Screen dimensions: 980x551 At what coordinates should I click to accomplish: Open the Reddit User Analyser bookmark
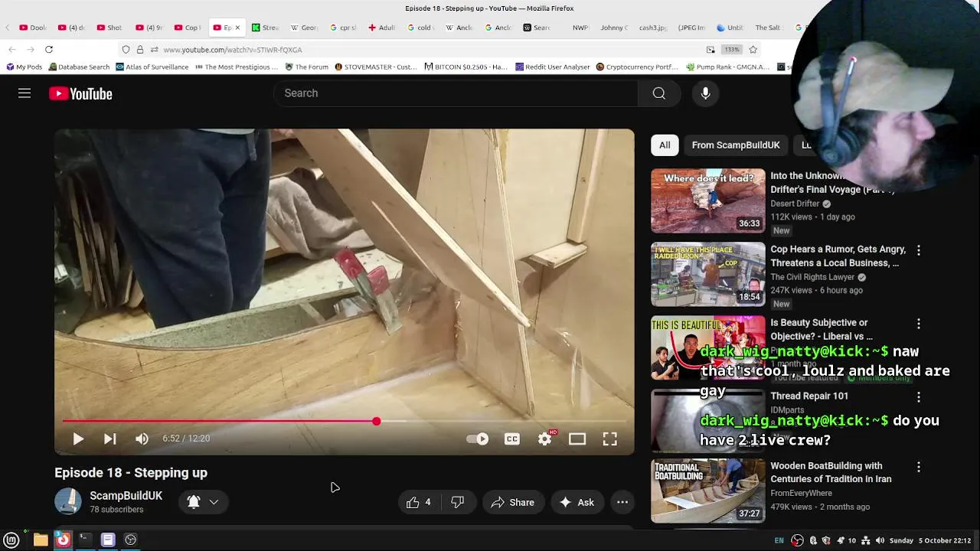552,67
